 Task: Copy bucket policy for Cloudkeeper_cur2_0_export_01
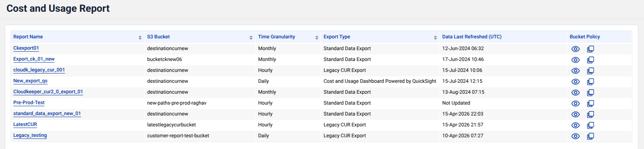tap(590, 92)
